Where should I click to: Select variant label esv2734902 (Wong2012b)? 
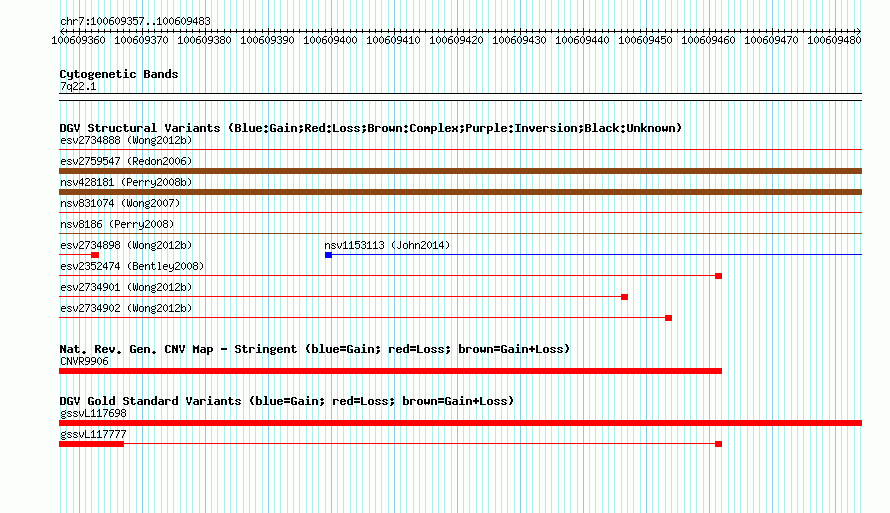[126, 308]
